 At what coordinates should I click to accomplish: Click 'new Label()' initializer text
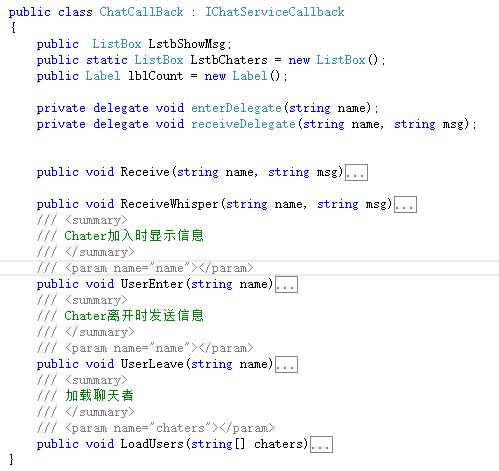pos(242,76)
